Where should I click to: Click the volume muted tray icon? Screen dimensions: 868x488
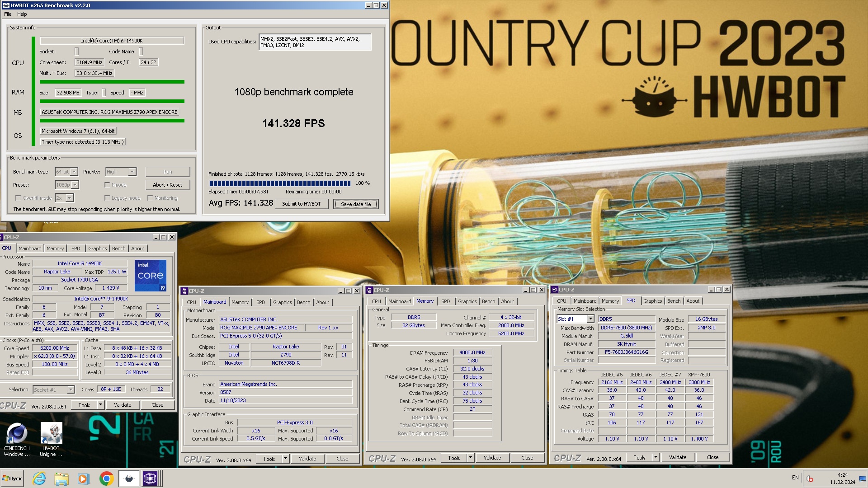[810, 479]
